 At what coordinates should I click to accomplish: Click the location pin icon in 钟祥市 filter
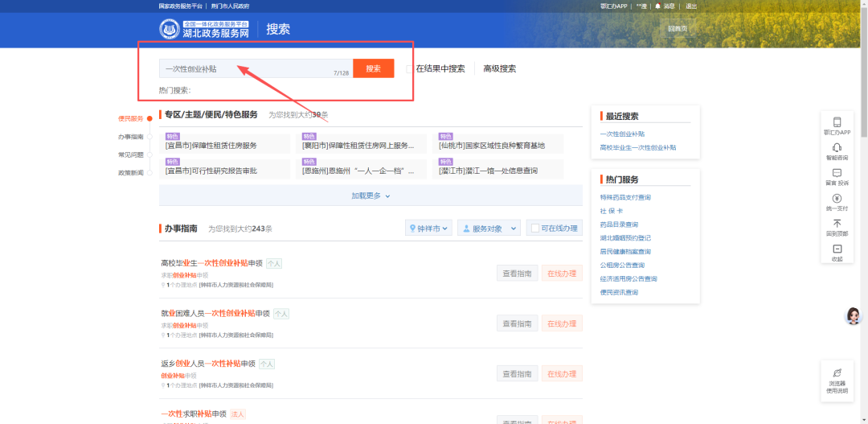(412, 228)
